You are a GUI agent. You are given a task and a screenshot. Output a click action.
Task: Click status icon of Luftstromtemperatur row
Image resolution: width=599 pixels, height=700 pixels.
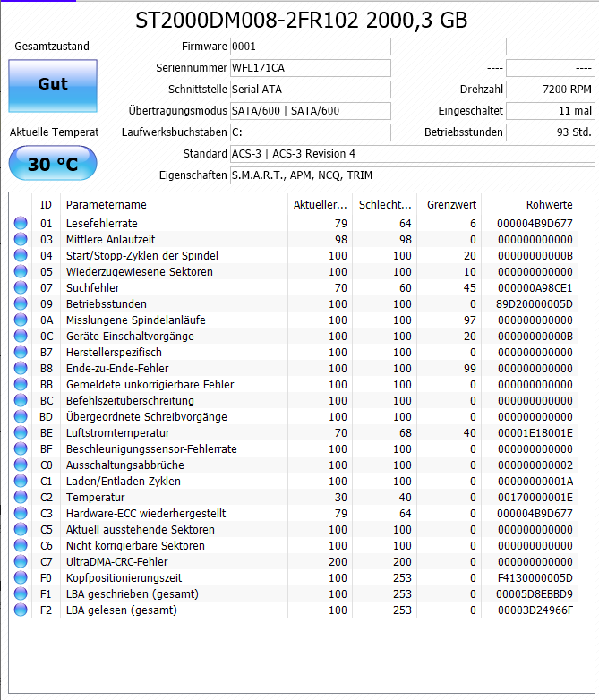point(21,431)
